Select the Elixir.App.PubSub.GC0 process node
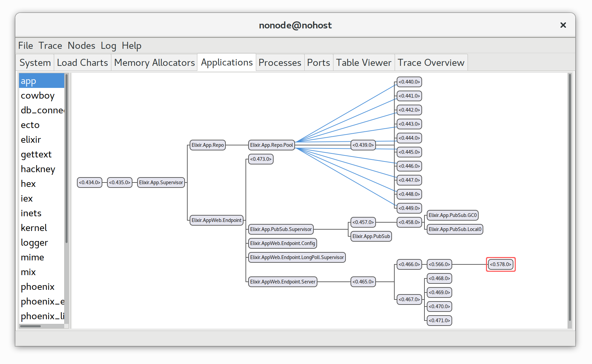This screenshot has width=592, height=364. pos(453,215)
